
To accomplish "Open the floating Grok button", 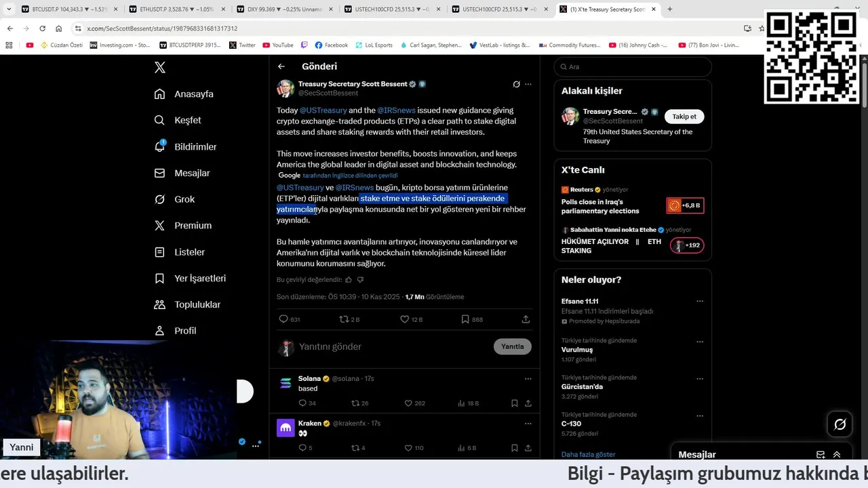I will point(840,424).
